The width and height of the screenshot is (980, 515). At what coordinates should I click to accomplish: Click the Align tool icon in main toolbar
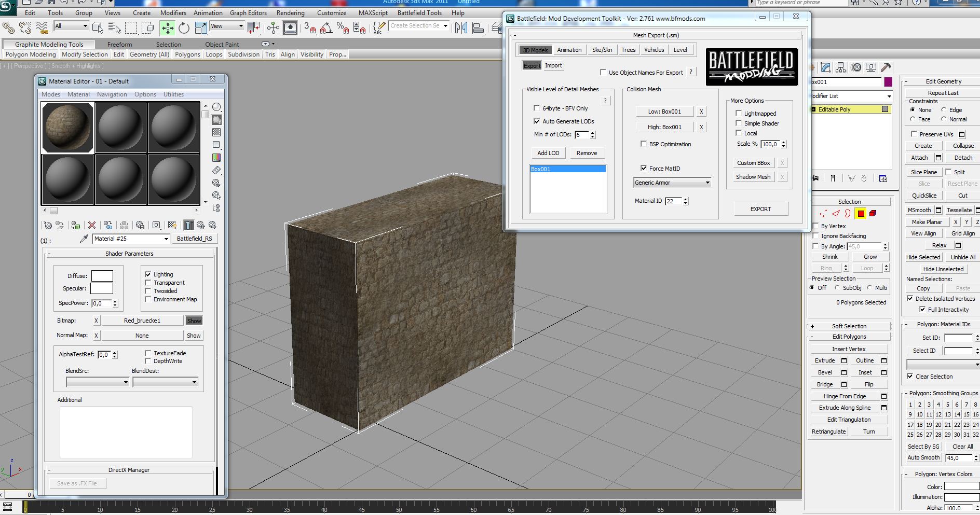[x=478, y=28]
